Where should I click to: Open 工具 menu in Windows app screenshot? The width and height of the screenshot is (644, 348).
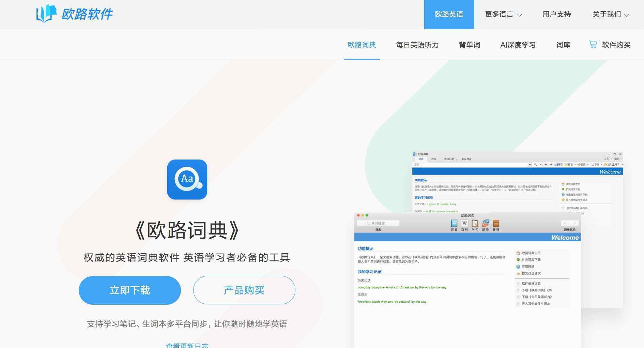(608, 159)
